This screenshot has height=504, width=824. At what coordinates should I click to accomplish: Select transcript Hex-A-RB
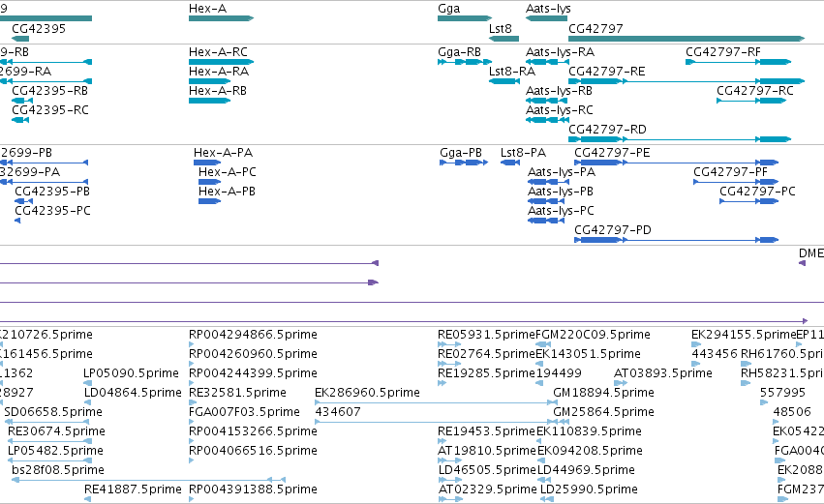pos(210,101)
